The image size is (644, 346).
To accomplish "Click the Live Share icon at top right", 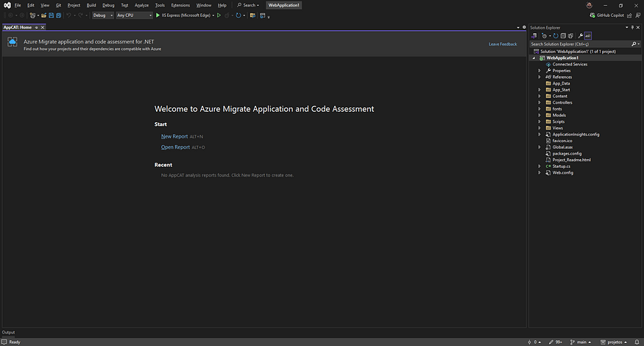I will point(629,15).
